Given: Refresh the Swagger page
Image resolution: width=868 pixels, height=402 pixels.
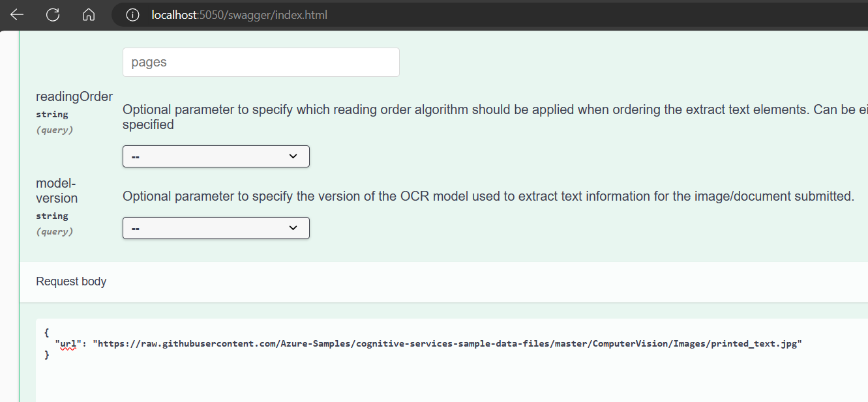Looking at the screenshot, I should [52, 14].
